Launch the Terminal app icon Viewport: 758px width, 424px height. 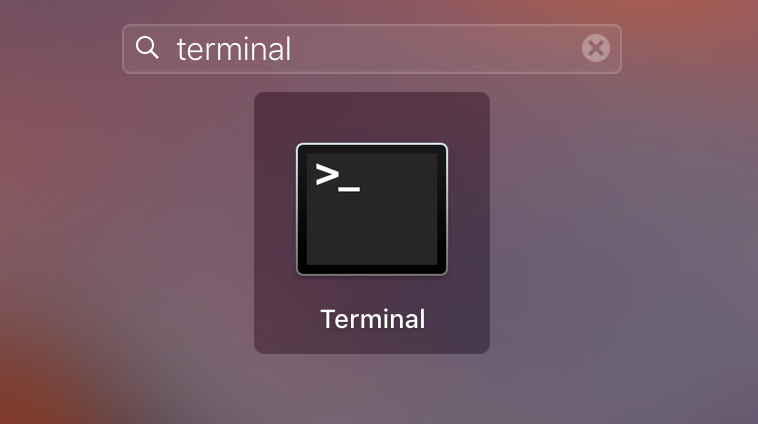coord(372,209)
